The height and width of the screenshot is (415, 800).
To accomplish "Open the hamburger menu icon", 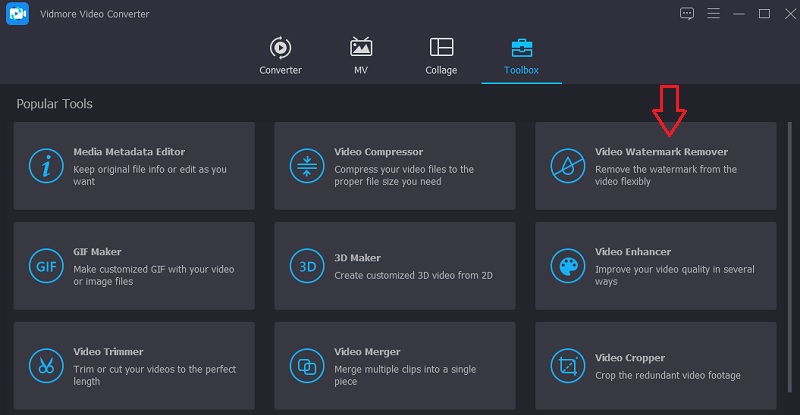I will (x=713, y=13).
